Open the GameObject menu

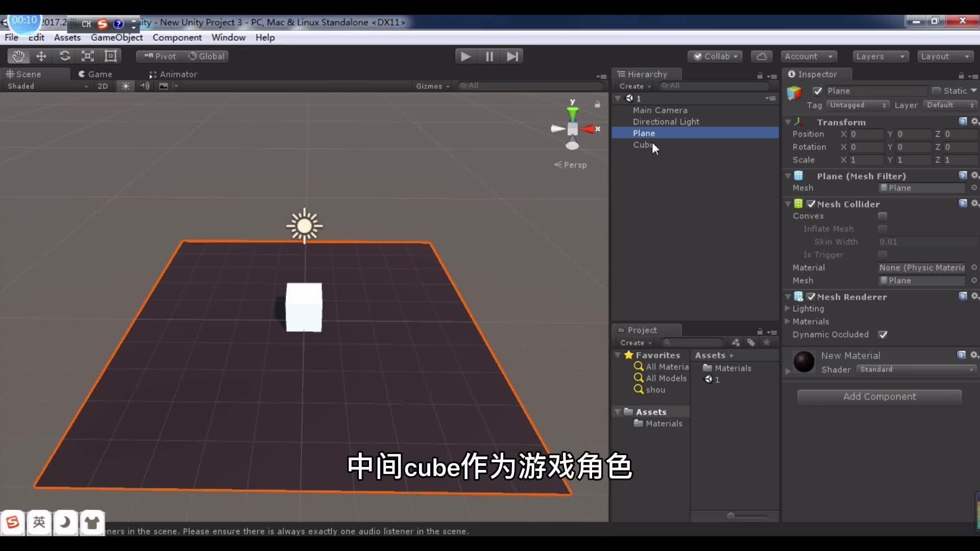click(116, 37)
